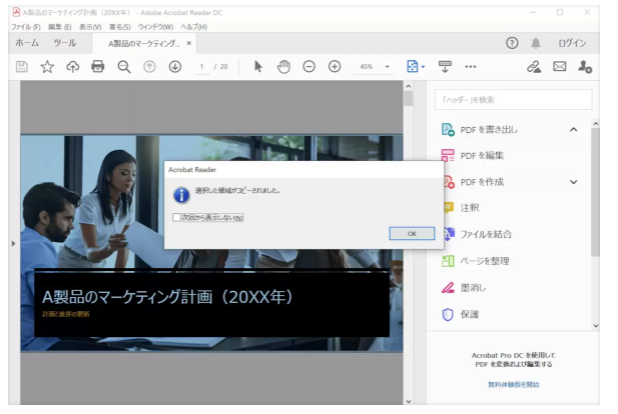Click the ログイン button
The width and height of the screenshot is (618, 414).
point(572,43)
